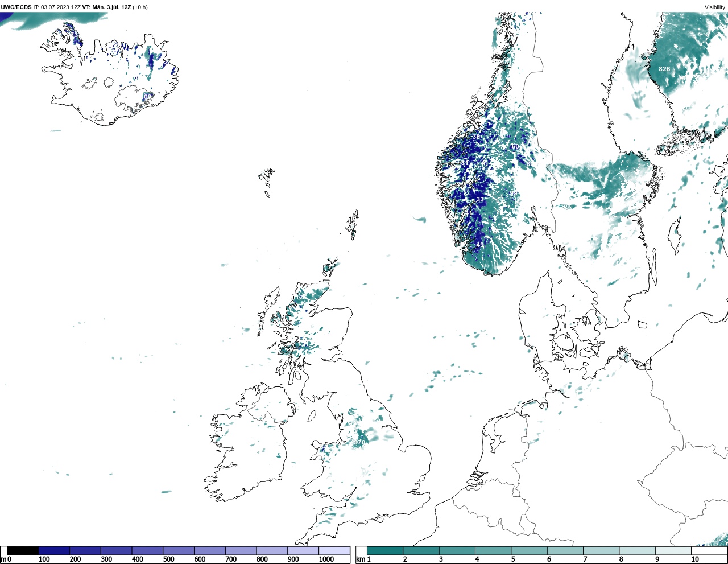This screenshot has width=728, height=564.
Task: Click the 826 value over Finland
Action: click(x=664, y=69)
